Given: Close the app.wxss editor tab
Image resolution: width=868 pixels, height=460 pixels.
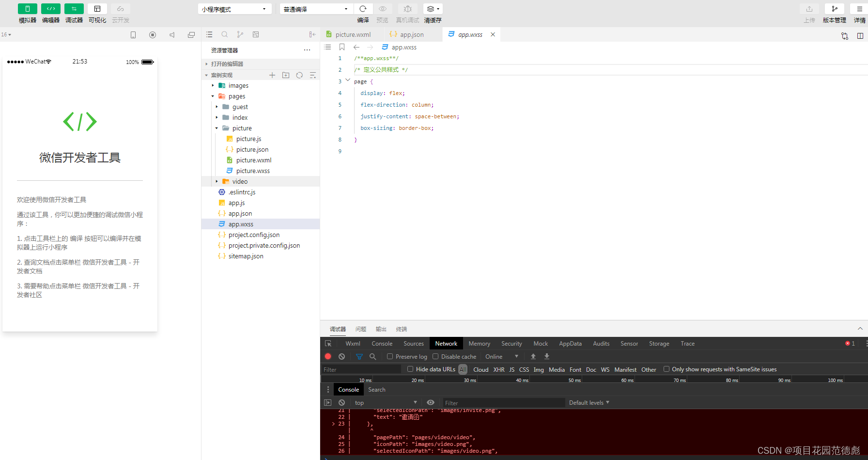Looking at the screenshot, I should 493,34.
